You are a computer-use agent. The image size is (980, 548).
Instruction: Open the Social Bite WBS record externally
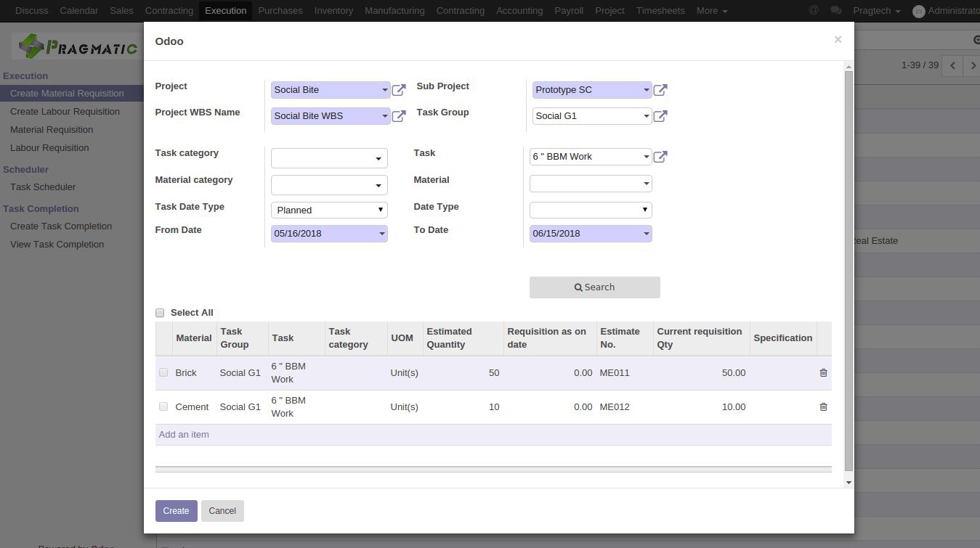pyautogui.click(x=398, y=115)
